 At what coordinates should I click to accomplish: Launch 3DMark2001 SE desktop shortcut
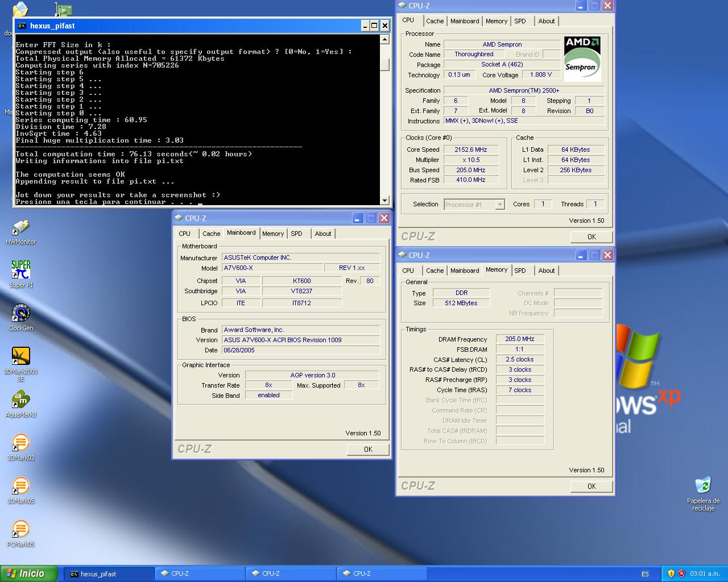pyautogui.click(x=21, y=364)
